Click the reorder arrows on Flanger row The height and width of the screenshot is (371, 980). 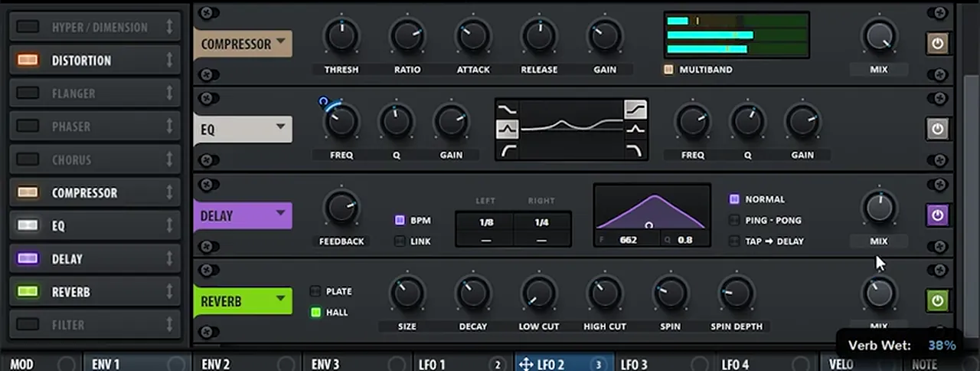tap(169, 93)
